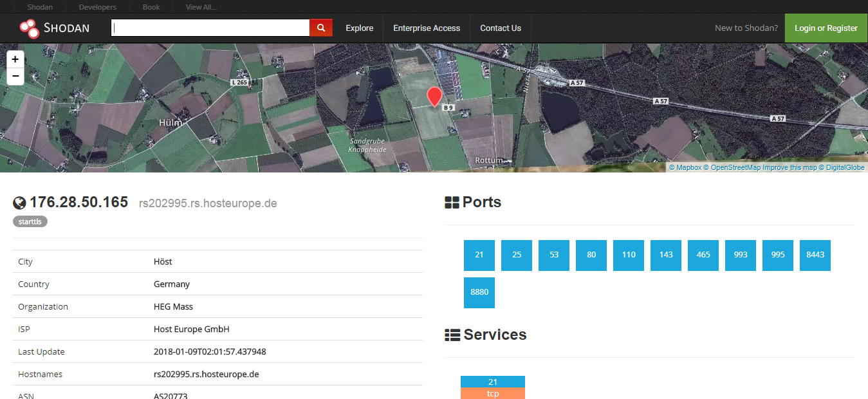Click rs202995.rs.hosteurope.de next to IP heading
868x399 pixels.
pyautogui.click(x=208, y=203)
